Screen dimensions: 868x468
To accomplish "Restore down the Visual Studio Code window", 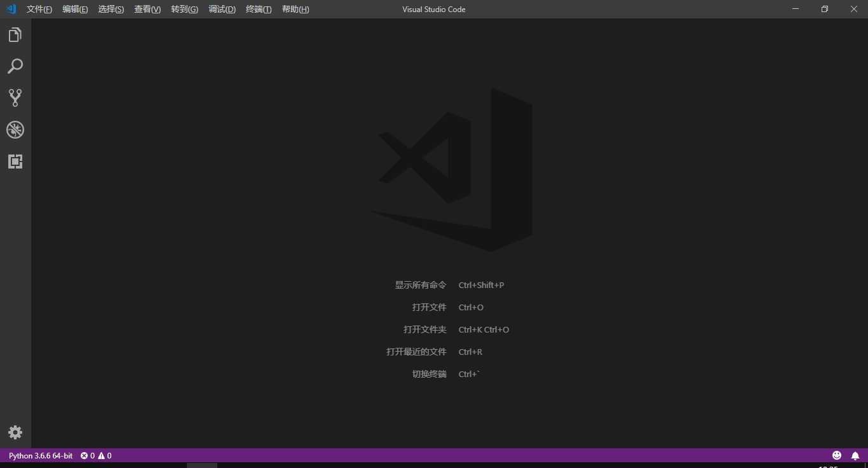I will tap(825, 9).
